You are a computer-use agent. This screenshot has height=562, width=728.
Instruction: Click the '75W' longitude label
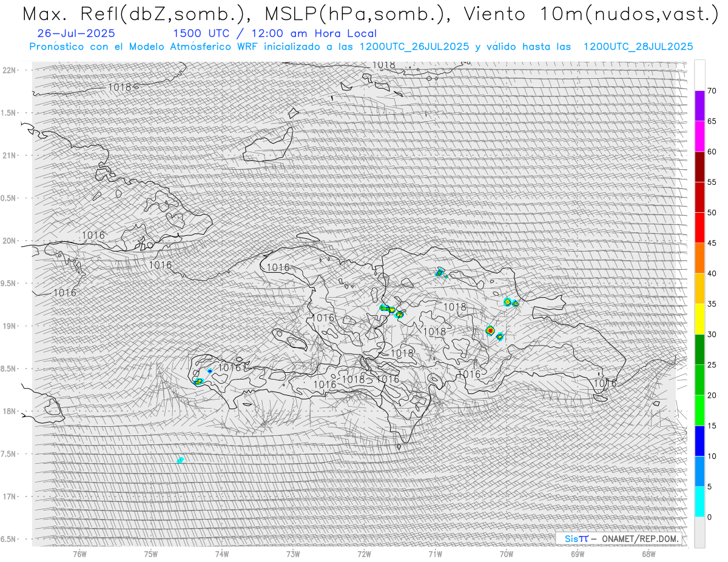click(x=151, y=554)
